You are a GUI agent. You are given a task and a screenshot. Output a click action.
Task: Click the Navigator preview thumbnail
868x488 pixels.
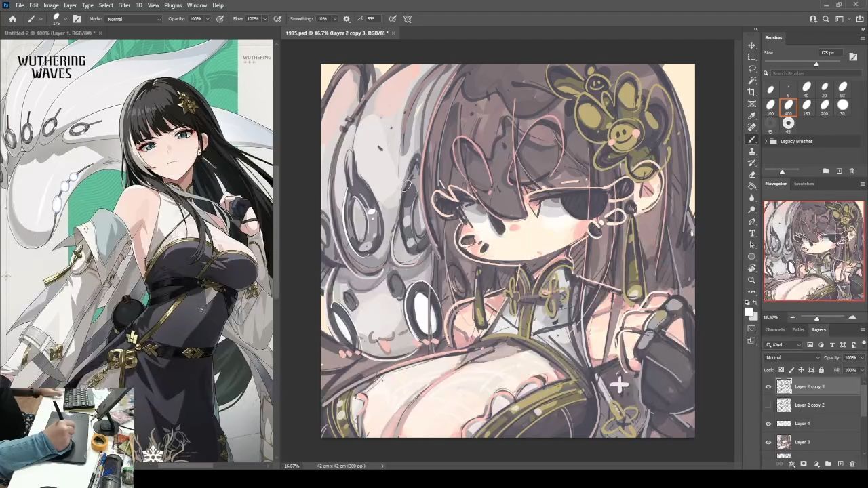pos(814,251)
